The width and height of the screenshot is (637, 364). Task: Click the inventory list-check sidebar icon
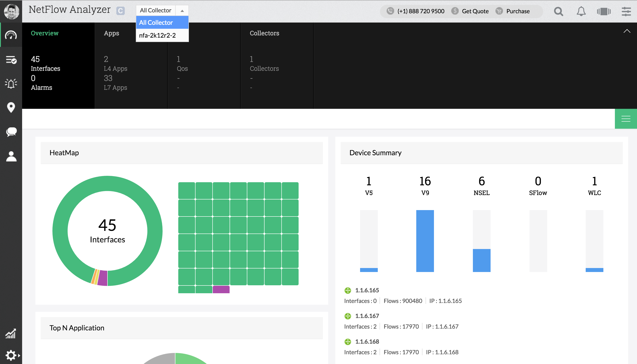11,60
